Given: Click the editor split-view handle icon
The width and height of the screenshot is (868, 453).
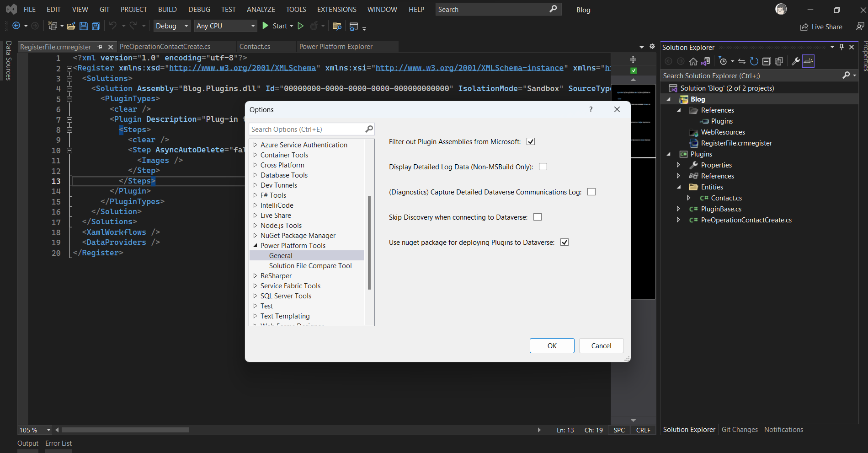Looking at the screenshot, I should coord(633,59).
